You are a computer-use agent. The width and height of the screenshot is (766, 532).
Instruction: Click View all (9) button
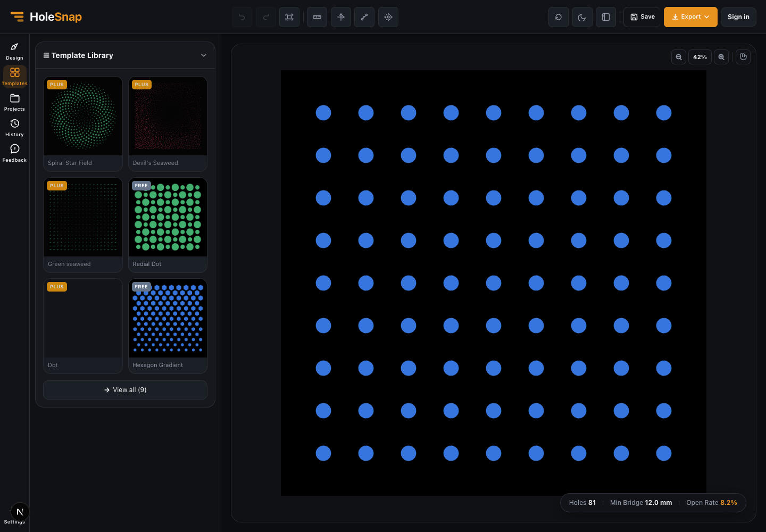pyautogui.click(x=125, y=390)
